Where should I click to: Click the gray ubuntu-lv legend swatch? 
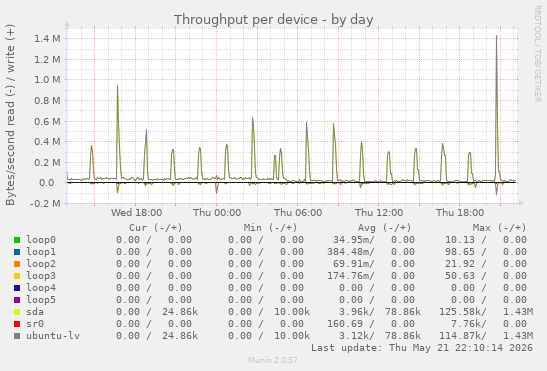point(17,336)
